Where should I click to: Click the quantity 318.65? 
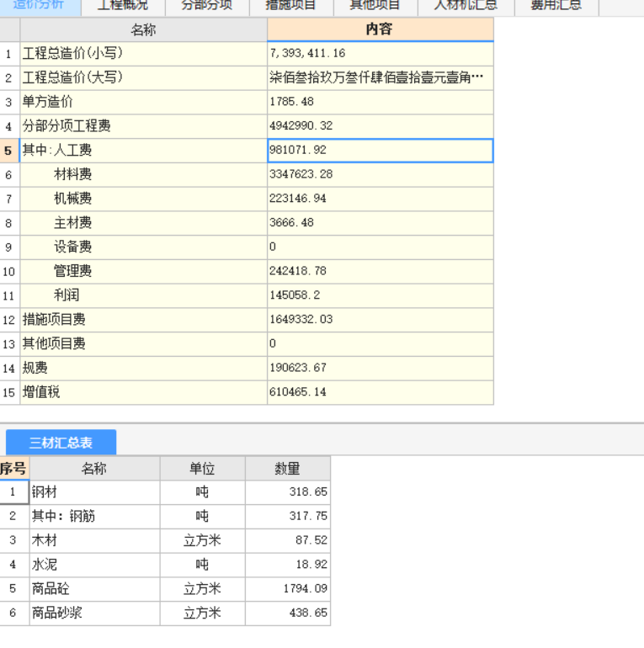tap(288, 492)
